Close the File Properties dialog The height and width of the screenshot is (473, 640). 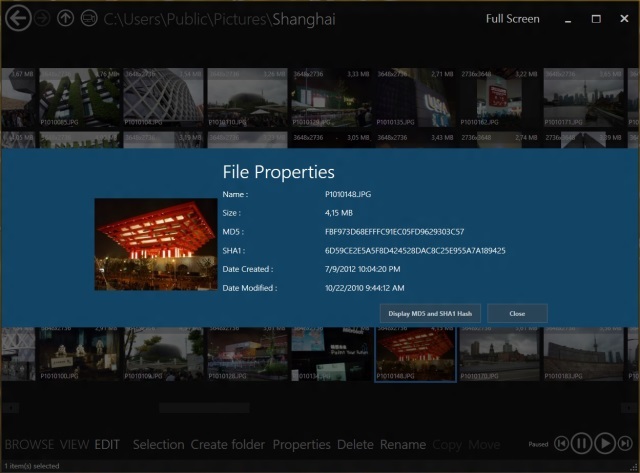click(517, 313)
